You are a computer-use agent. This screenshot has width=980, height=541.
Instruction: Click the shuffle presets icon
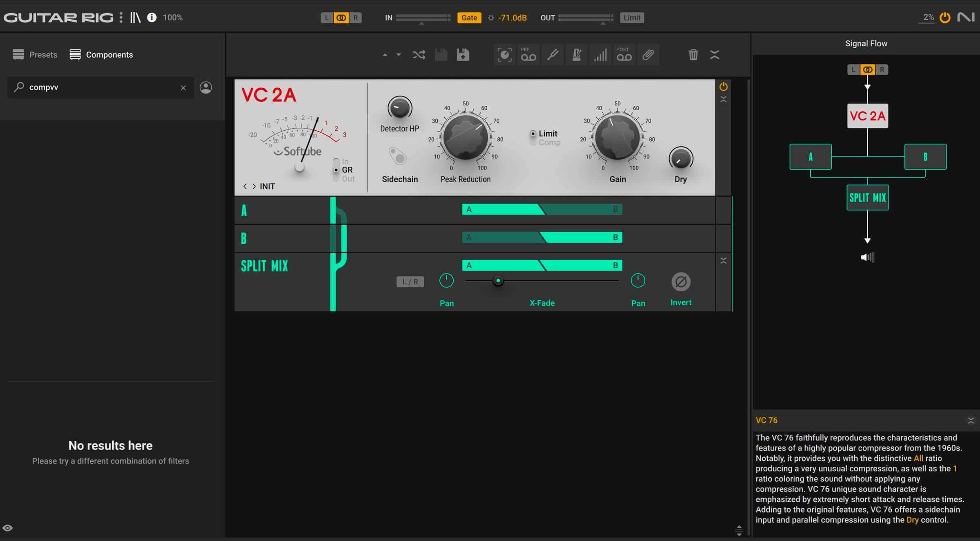(419, 55)
